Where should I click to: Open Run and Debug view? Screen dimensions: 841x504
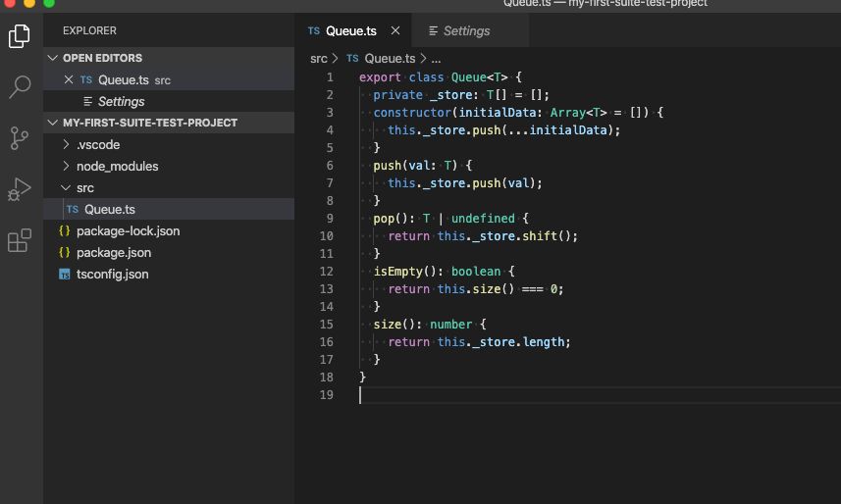[20, 189]
